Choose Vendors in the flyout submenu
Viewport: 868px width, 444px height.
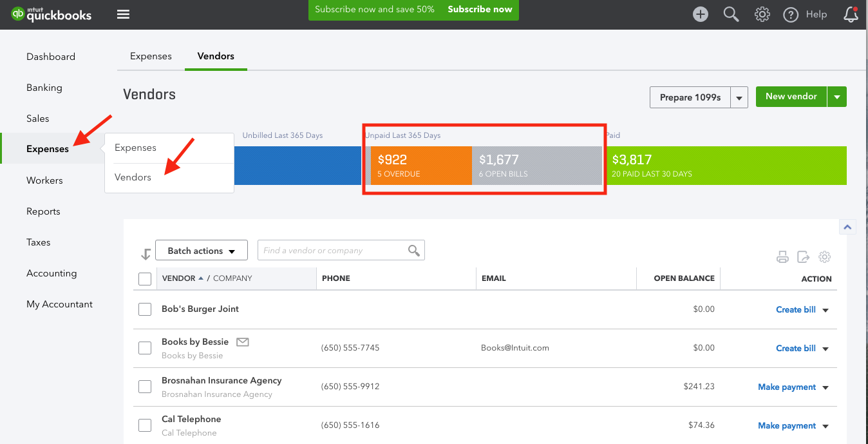(133, 177)
